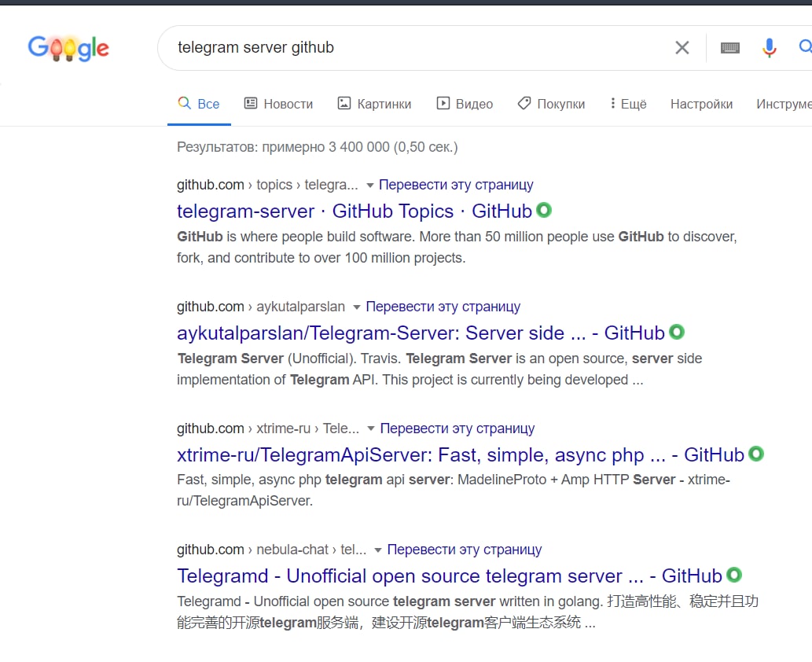Expand dropdown arrow next to xtrime-ru URL

click(371, 429)
